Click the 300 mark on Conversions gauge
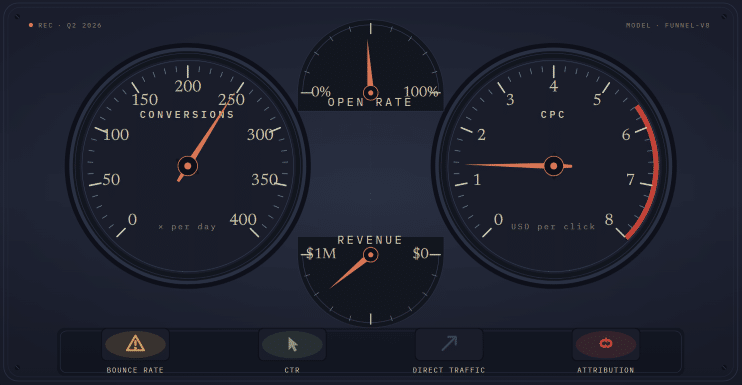The image size is (742, 385). [x=260, y=135]
